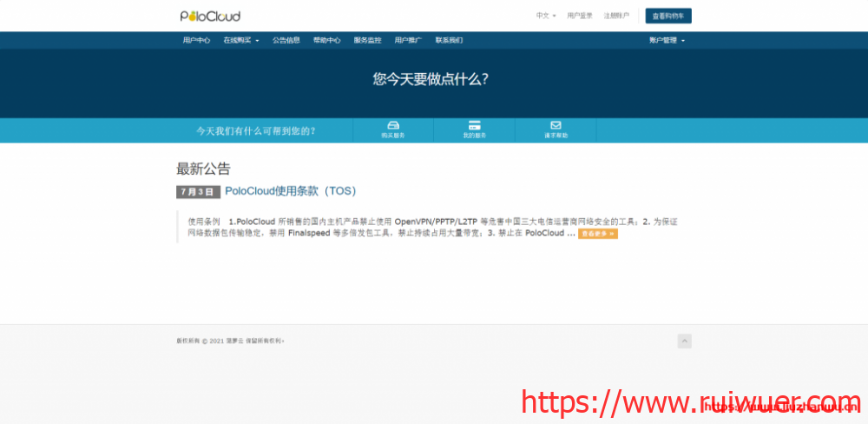The height and width of the screenshot is (424, 868).
Task: Click the orange 查看更多 button
Action: pyautogui.click(x=598, y=234)
